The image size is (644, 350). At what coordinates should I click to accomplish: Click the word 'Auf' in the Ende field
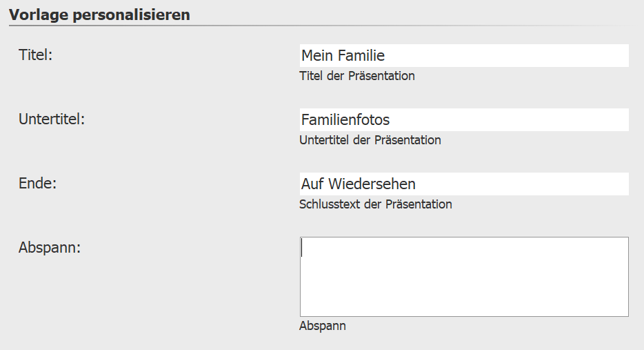(312, 184)
